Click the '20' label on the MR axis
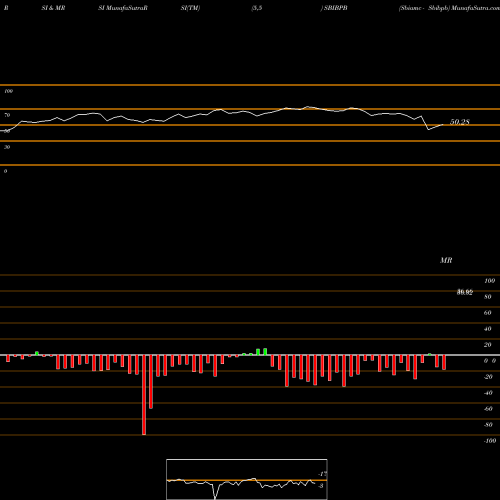This screenshot has width=500, height=500. pyautogui.click(x=488, y=345)
